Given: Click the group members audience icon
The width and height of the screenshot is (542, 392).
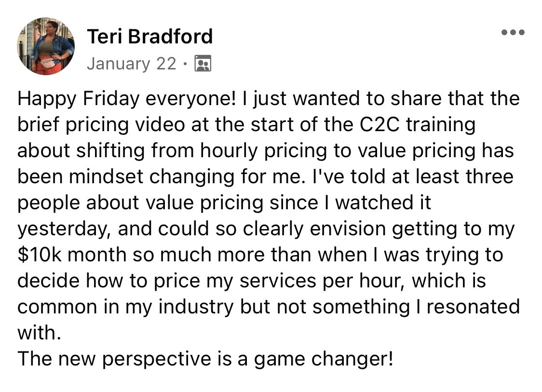Looking at the screenshot, I should pos(203,63).
